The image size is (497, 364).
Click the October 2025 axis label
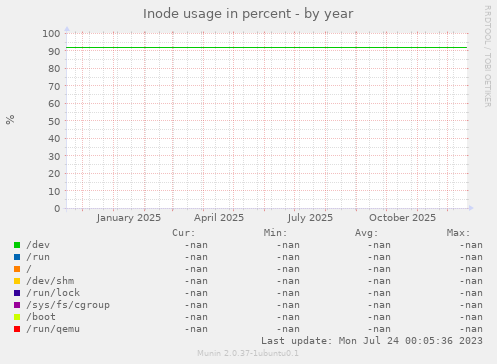(x=402, y=218)
